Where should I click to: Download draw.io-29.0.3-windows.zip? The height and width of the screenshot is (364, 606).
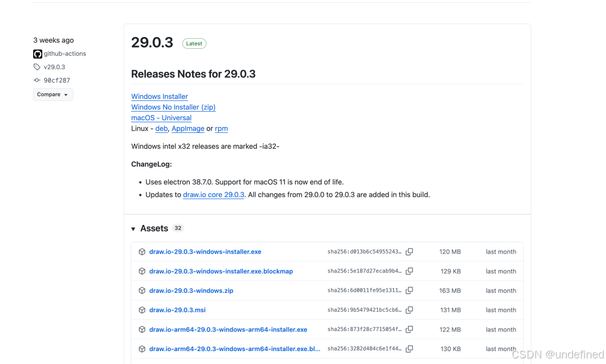click(191, 291)
